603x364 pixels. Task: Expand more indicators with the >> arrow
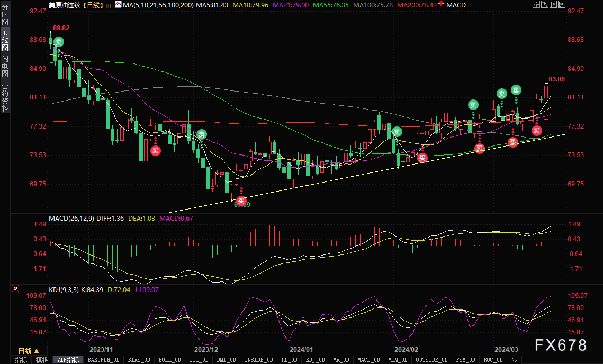click(x=514, y=360)
